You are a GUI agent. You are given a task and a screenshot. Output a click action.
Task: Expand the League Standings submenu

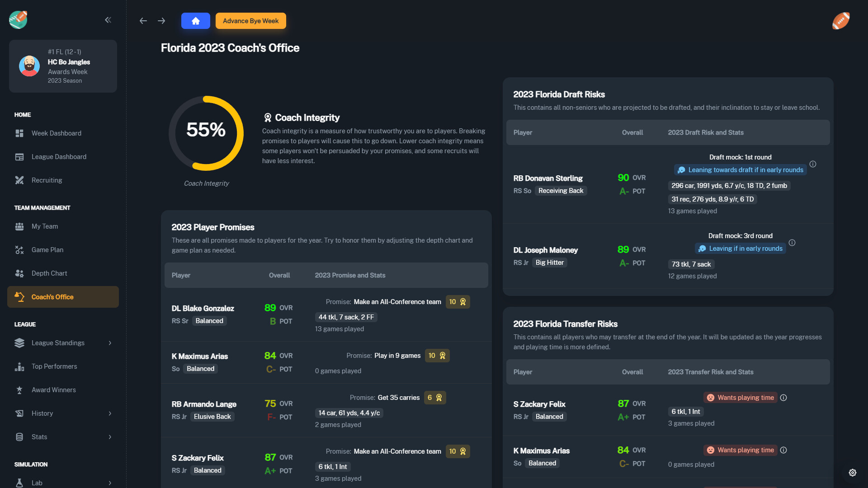click(110, 343)
